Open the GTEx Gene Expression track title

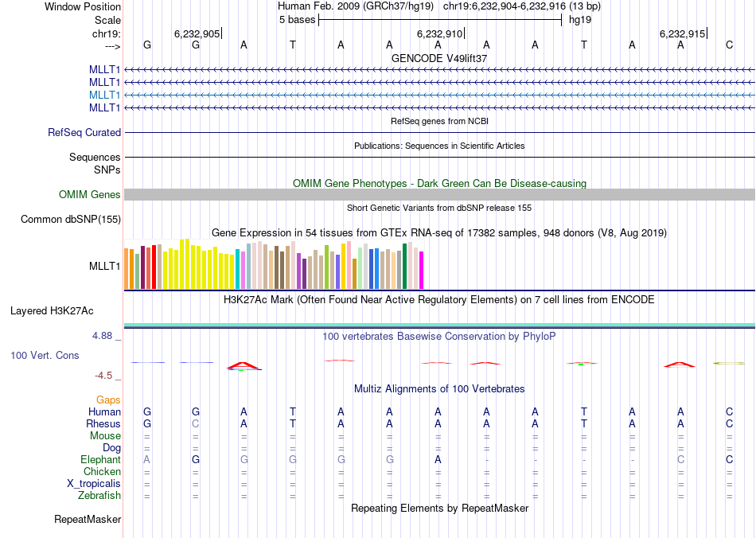pos(439,233)
